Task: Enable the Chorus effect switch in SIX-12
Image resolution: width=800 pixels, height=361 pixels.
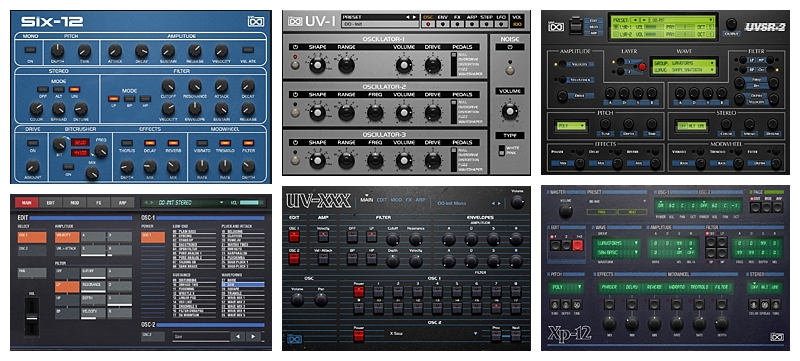Action: coord(127,143)
